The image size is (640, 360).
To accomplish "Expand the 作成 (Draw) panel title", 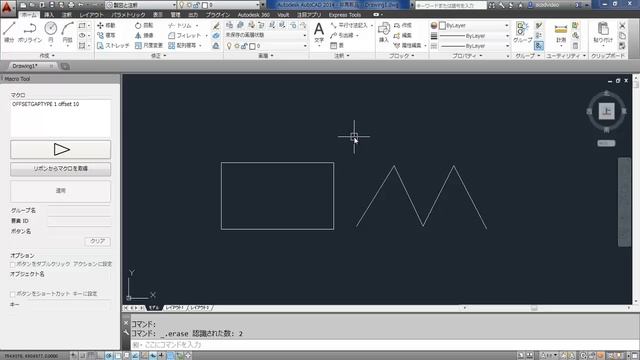I will (x=47, y=56).
